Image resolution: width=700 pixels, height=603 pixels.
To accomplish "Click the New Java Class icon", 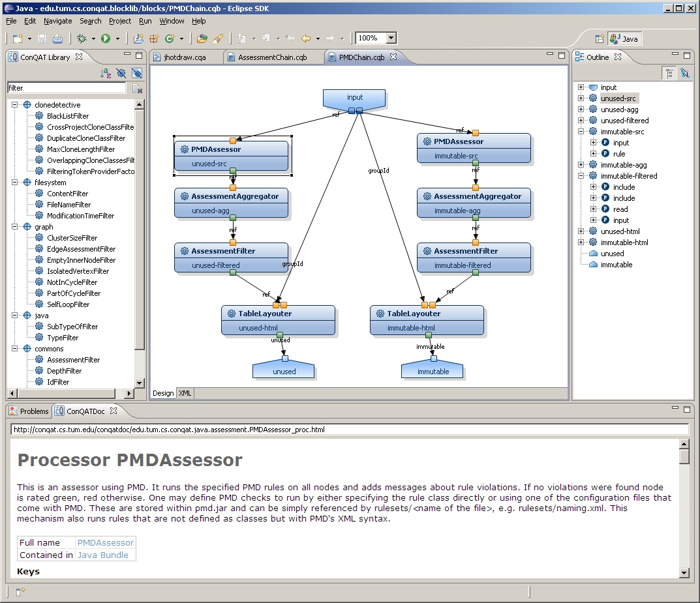I will click(x=170, y=39).
